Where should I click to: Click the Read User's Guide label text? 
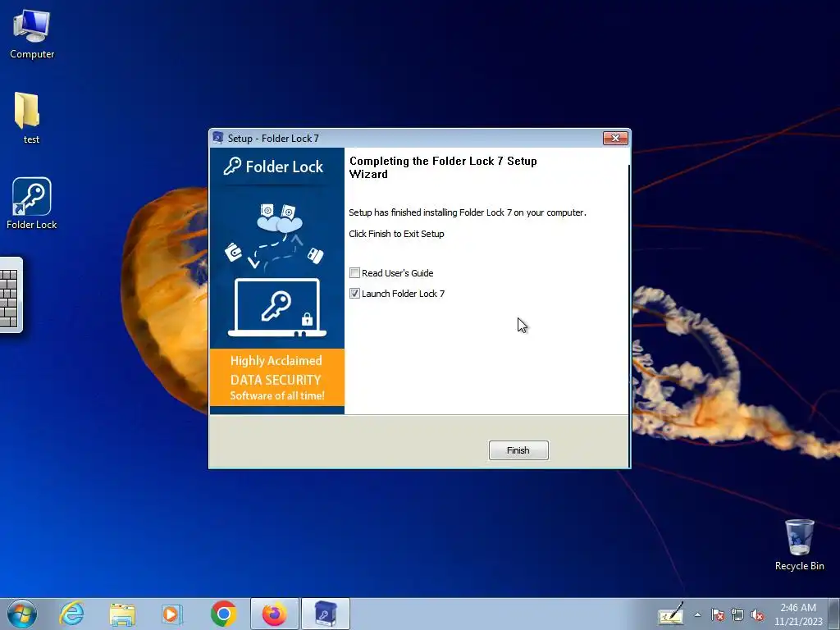click(x=398, y=273)
